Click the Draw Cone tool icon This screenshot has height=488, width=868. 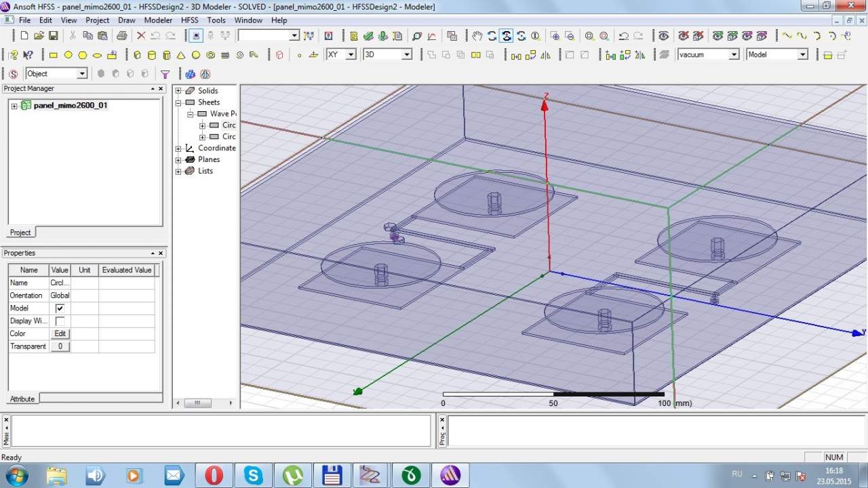click(181, 55)
